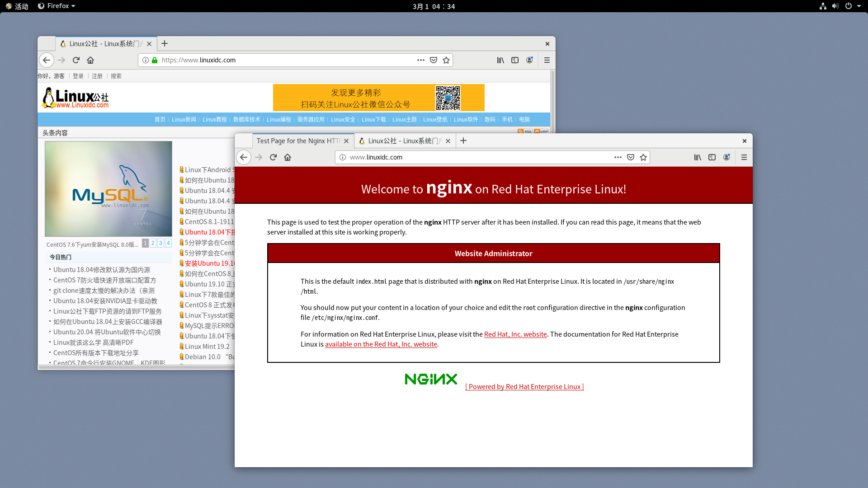Select Linux教程 in the site navigation menu
This screenshot has width=868, height=488.
214,119
